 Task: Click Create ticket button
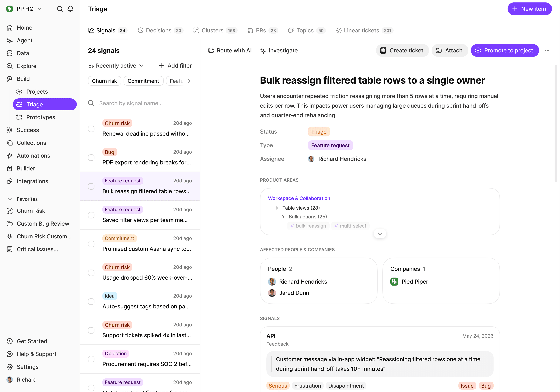[x=402, y=50]
